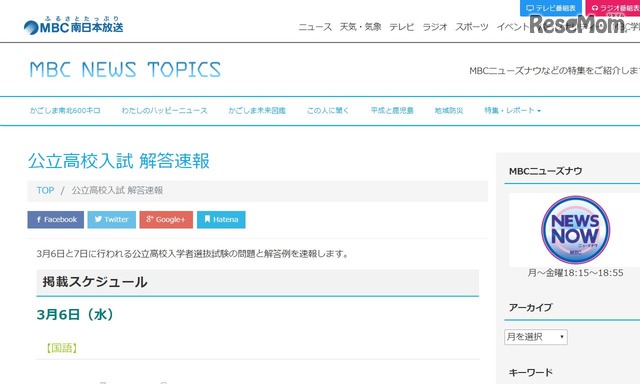Viewport: 640px width, 384px height.
Task: Click the 公立高校入試 解答速報 heading
Action: (119, 161)
